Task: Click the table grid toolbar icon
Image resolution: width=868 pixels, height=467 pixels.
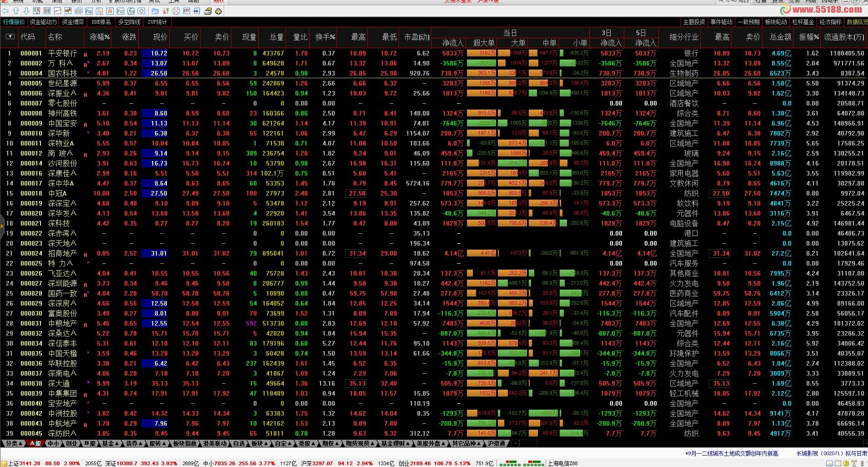Action: pyautogui.click(x=47, y=11)
